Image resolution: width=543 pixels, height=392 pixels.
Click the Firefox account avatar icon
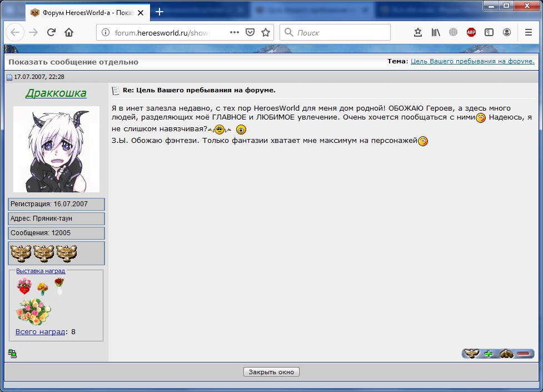[x=507, y=32]
